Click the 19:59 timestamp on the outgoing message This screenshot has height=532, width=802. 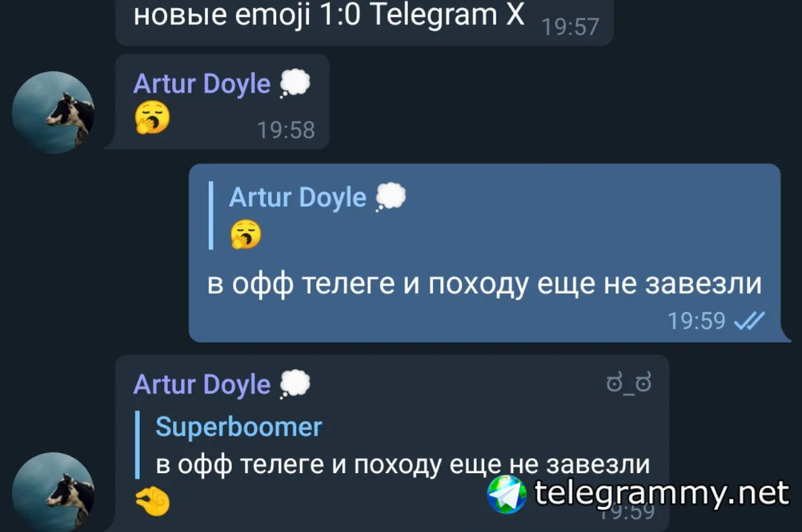click(696, 321)
